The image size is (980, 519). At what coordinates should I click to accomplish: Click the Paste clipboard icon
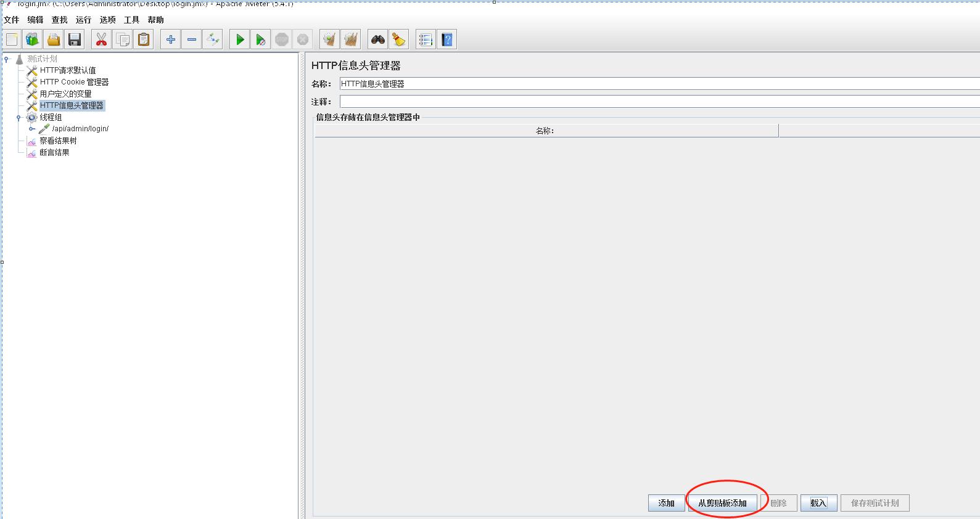[x=144, y=40]
